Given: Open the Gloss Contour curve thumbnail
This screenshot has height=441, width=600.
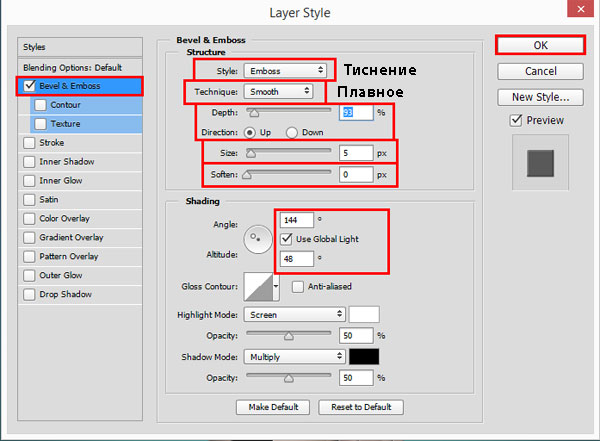Looking at the screenshot, I should coord(258,286).
